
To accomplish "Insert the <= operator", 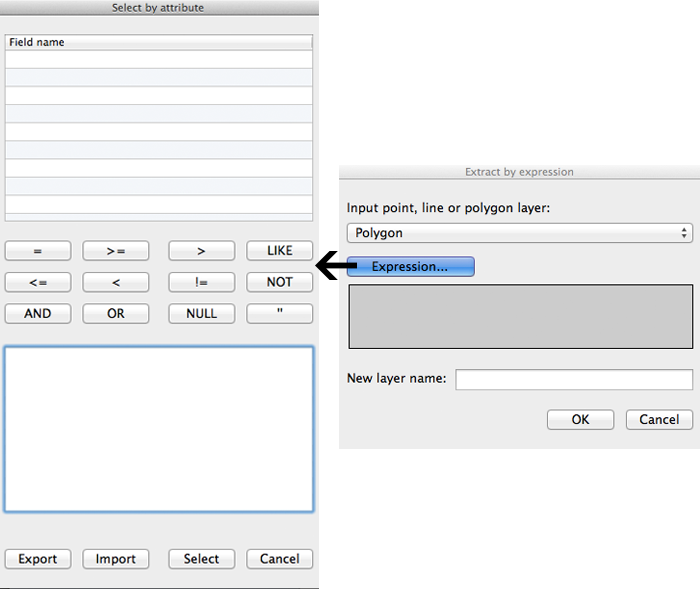I will coord(38,282).
